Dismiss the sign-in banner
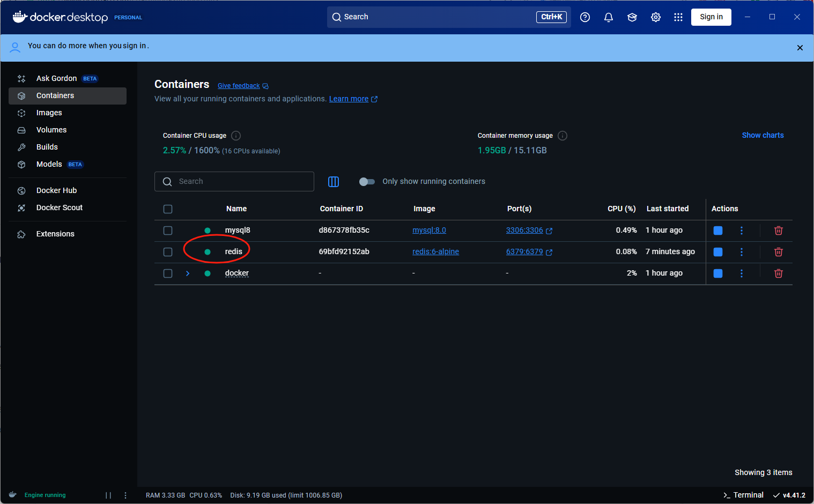814x504 pixels. pos(800,48)
